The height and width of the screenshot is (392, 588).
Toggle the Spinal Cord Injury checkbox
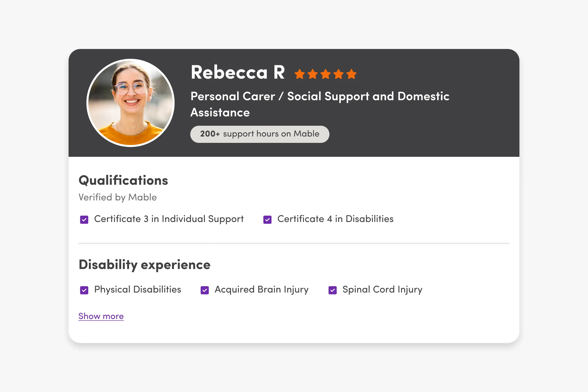[x=332, y=290]
